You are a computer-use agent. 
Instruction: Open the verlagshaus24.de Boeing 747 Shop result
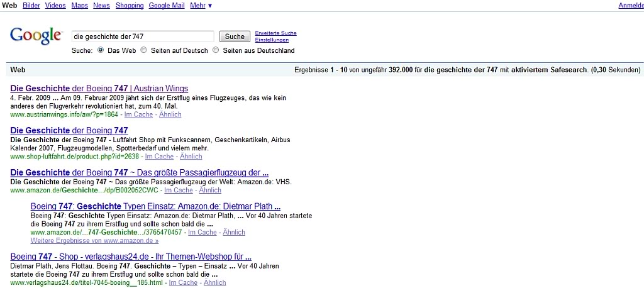coord(131,257)
